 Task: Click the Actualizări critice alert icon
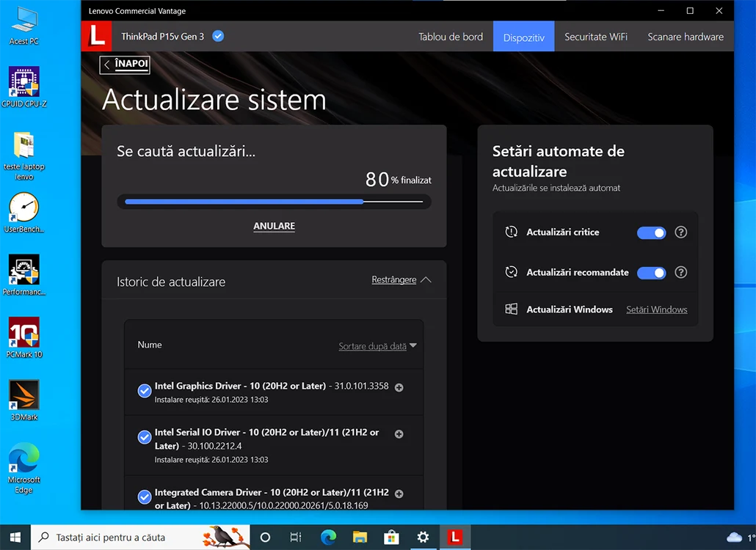tap(511, 232)
